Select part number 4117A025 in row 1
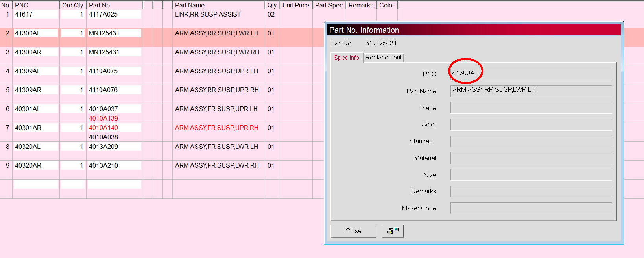Image resolution: width=644 pixels, height=258 pixels. pos(103,14)
